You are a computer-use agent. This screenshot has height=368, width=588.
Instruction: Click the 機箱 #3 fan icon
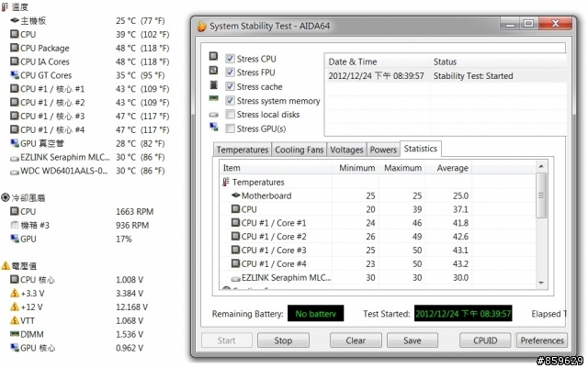pyautogui.click(x=15, y=225)
